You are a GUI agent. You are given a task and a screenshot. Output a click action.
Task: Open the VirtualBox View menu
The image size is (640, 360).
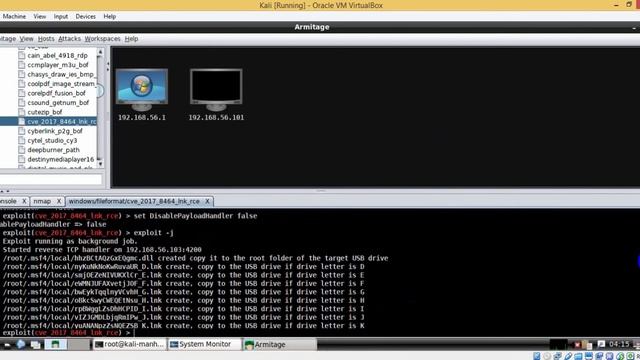pyautogui.click(x=40, y=16)
